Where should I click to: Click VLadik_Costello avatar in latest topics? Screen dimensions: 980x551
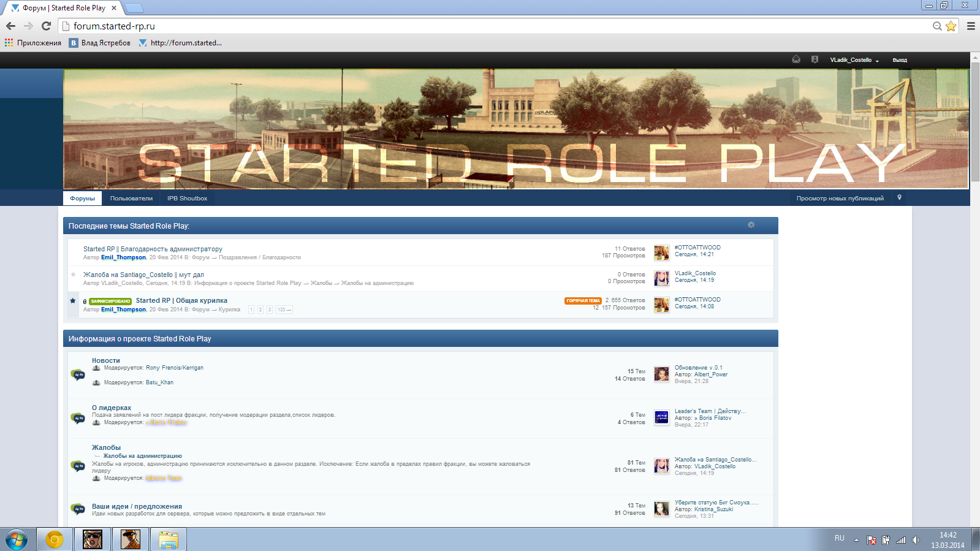pyautogui.click(x=661, y=278)
